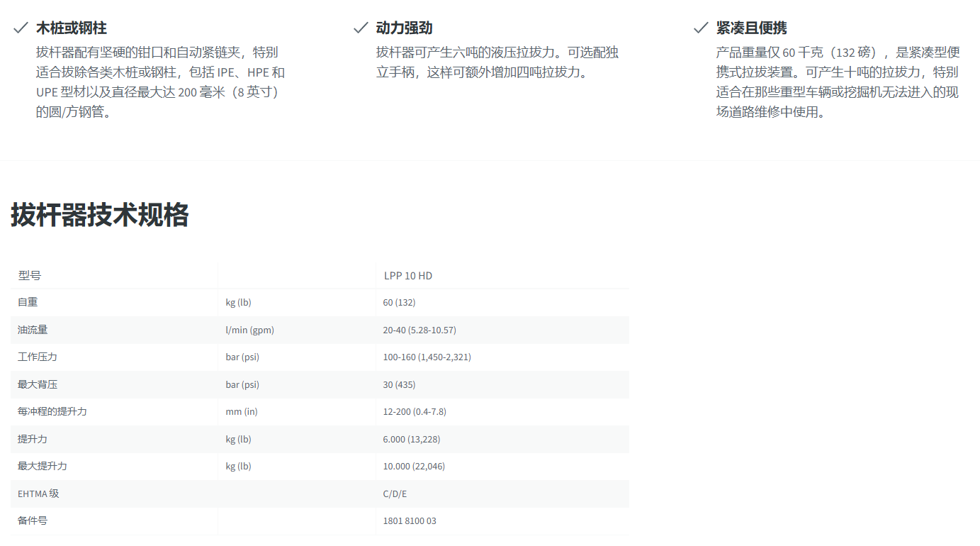This screenshot has width=980, height=546.
Task: Click bar (psi) unit in 最大背压 row
Action: point(242,385)
